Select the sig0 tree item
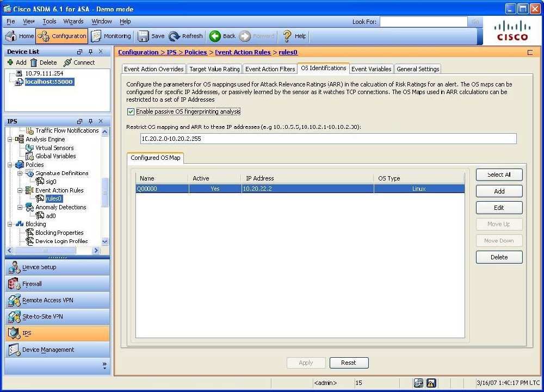 coord(51,182)
